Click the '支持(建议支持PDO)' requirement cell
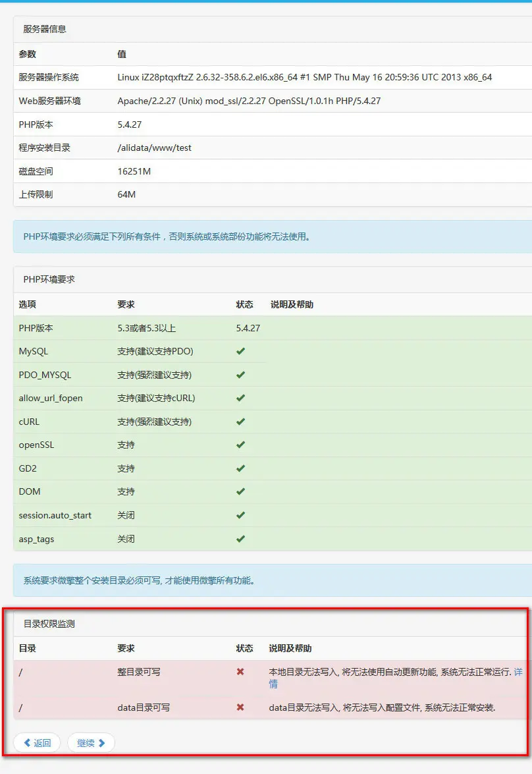 pyautogui.click(x=155, y=351)
